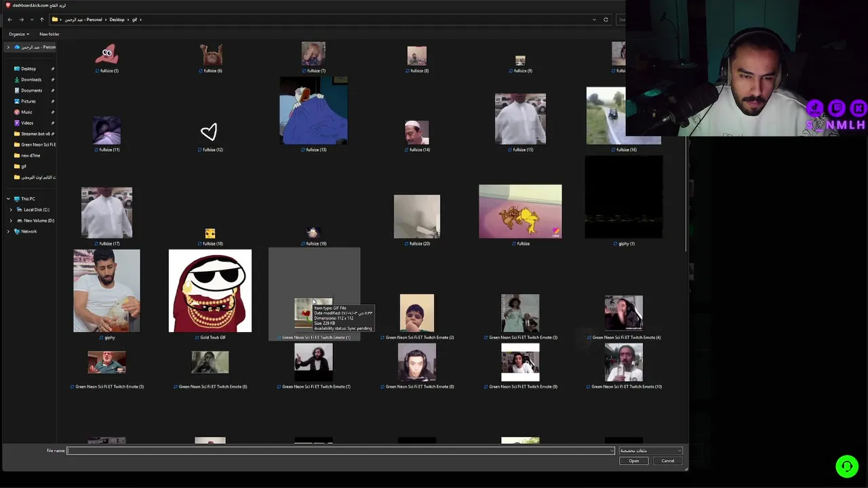This screenshot has height=488, width=868.
Task: Select Green Neon Sci Fi Twitch Emote (2)
Action: pyautogui.click(x=417, y=313)
